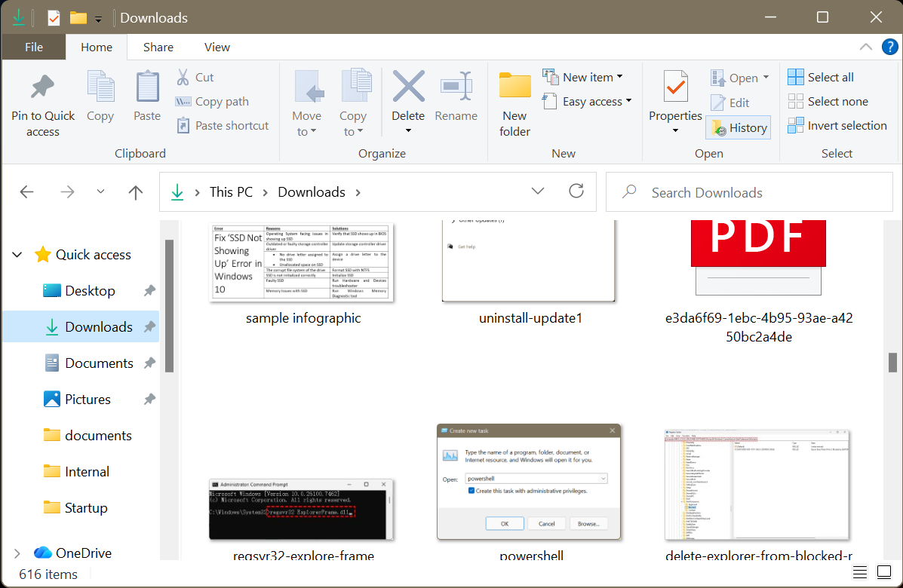Viewport: 903px width, 588px height.
Task: Click Downloads in the address breadcrumb
Action: point(312,192)
